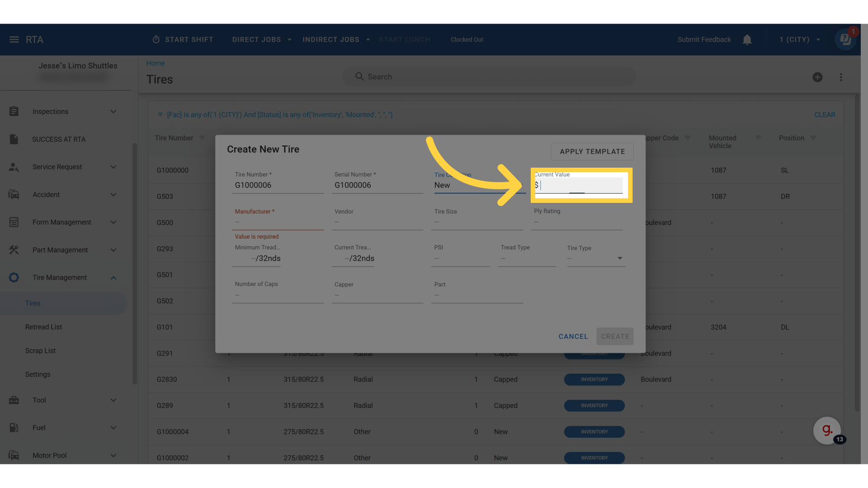The width and height of the screenshot is (868, 488).
Task: Click the APPLY TEMPLATE button
Action: (x=592, y=151)
